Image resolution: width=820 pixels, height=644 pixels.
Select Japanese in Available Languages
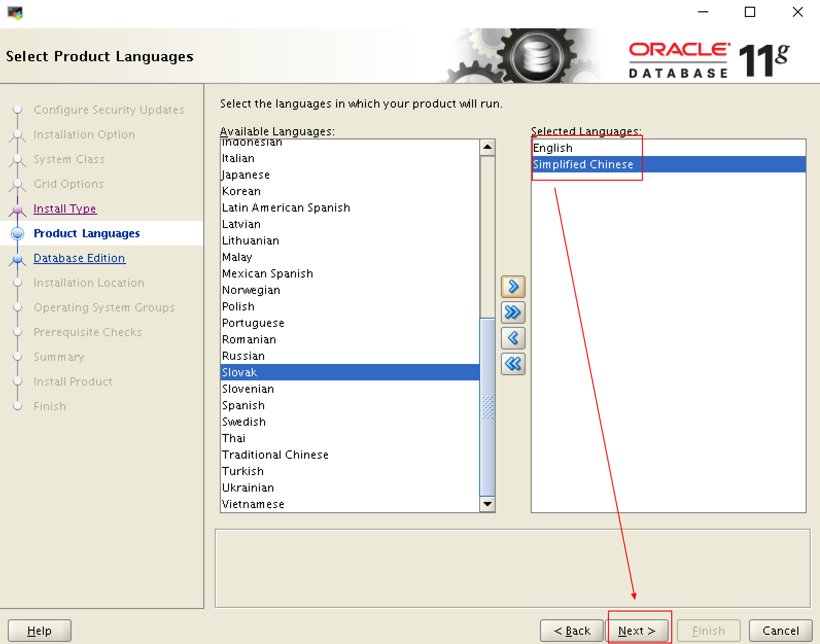246,175
